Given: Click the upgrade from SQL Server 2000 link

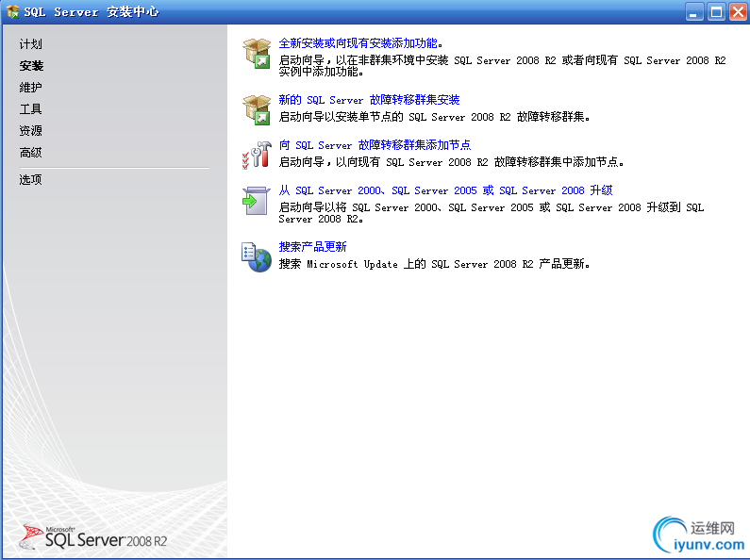Looking at the screenshot, I should (x=446, y=190).
